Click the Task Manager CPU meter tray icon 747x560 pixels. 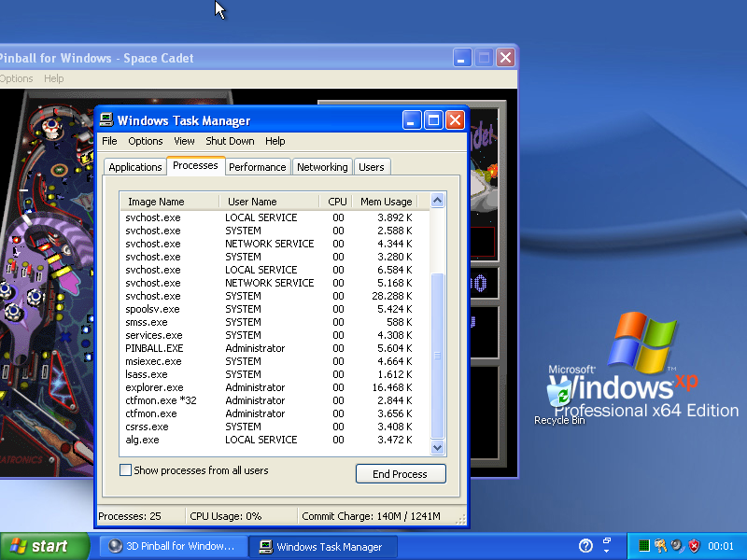[x=644, y=546]
